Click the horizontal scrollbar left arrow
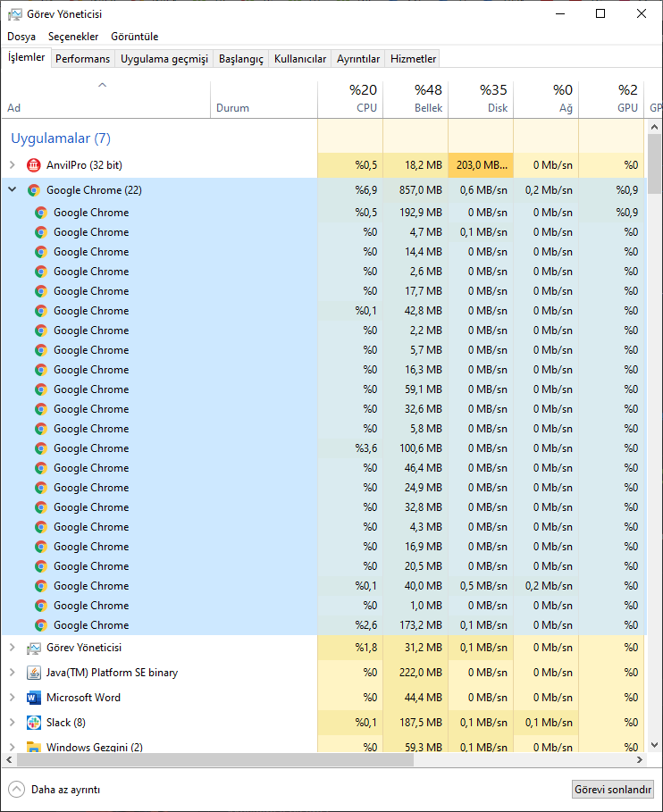 point(8,759)
